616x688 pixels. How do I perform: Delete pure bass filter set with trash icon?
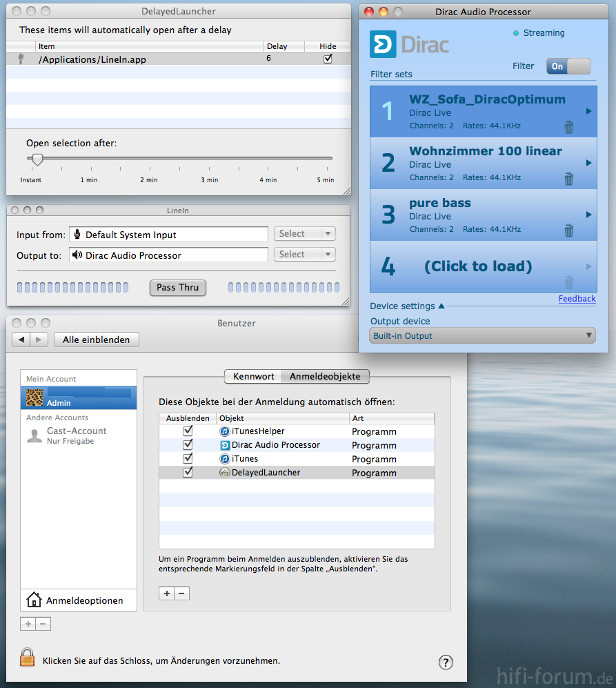(568, 230)
